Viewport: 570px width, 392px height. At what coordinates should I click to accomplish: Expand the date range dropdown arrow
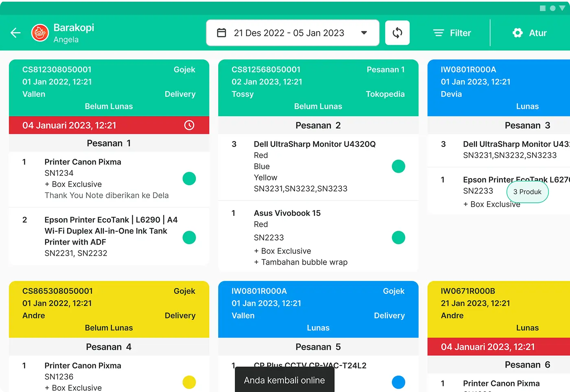click(x=364, y=33)
